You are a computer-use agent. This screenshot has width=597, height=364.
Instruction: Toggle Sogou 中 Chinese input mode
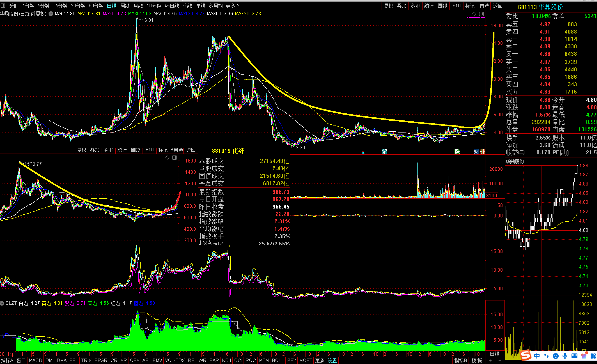click(537, 356)
